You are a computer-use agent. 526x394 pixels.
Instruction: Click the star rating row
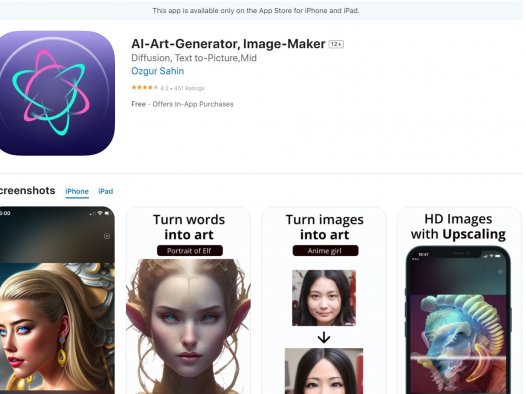168,88
